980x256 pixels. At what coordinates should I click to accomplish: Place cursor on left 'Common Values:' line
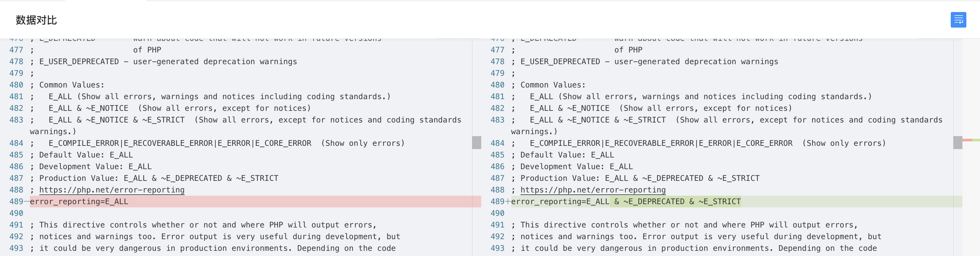point(71,85)
